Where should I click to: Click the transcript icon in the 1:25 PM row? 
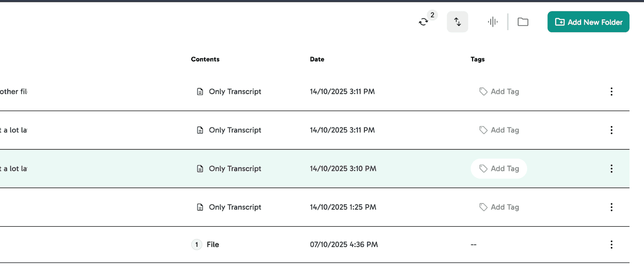pyautogui.click(x=200, y=207)
